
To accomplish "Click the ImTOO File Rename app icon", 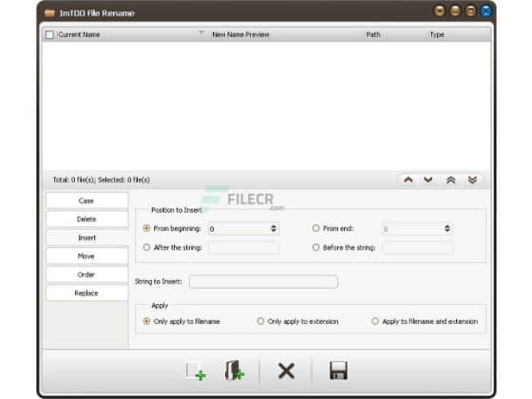I will pyautogui.click(x=49, y=13).
